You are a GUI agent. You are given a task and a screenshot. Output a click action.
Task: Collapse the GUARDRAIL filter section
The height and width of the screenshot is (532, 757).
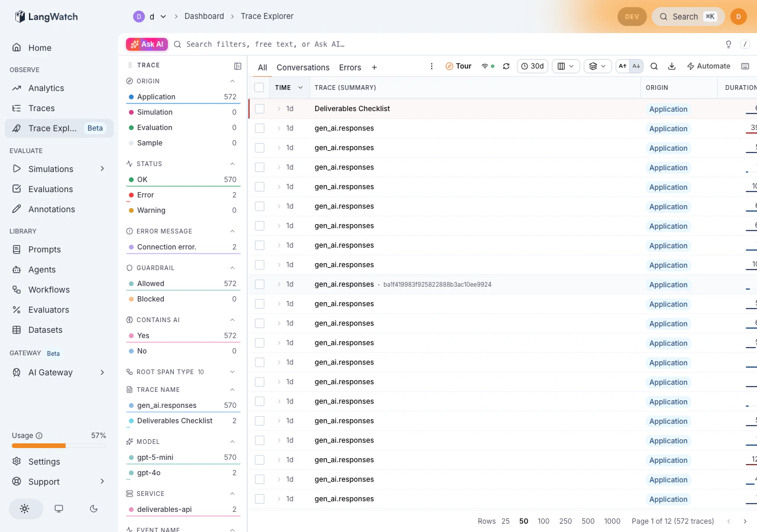(x=232, y=268)
